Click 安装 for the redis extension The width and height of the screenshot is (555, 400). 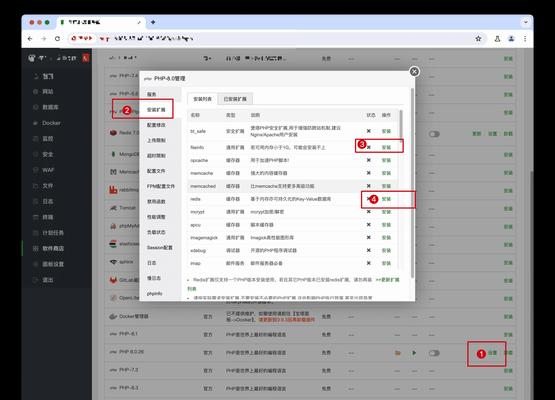[x=386, y=199]
